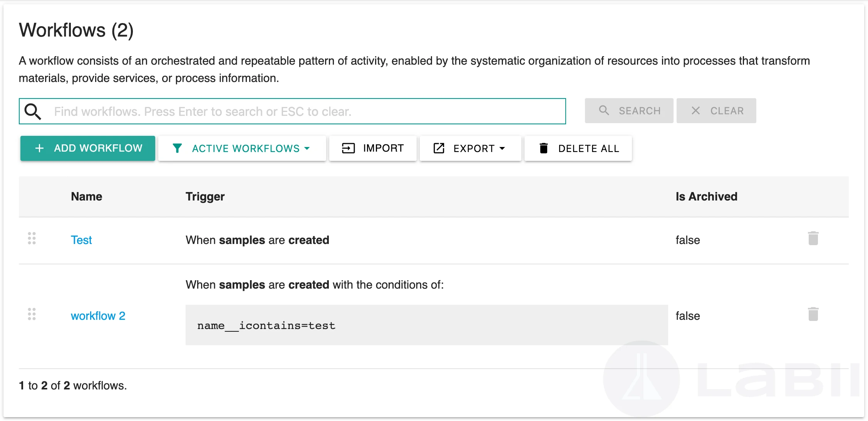
Task: Focus the Find workflows search field
Action: click(x=304, y=112)
